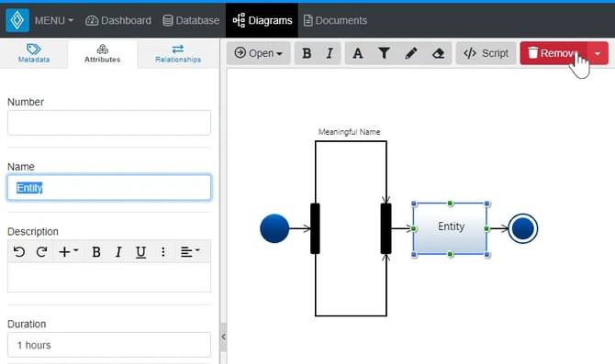Open more options in Description toolbar
Image resolution: width=615 pixels, height=364 pixels.
163,251
